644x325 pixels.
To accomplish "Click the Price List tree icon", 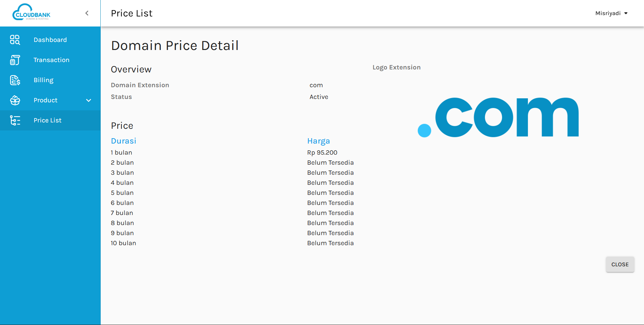I will 15,120.
